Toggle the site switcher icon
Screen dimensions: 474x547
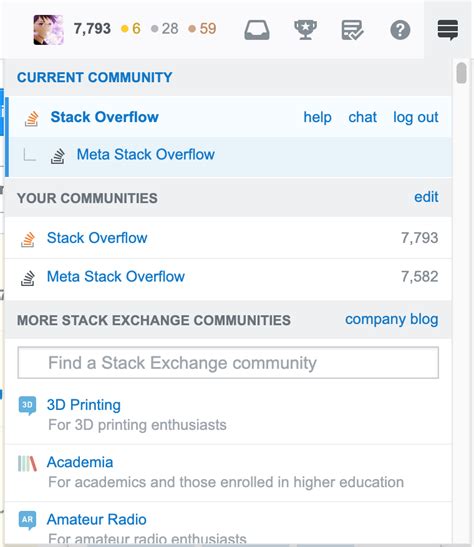click(448, 30)
